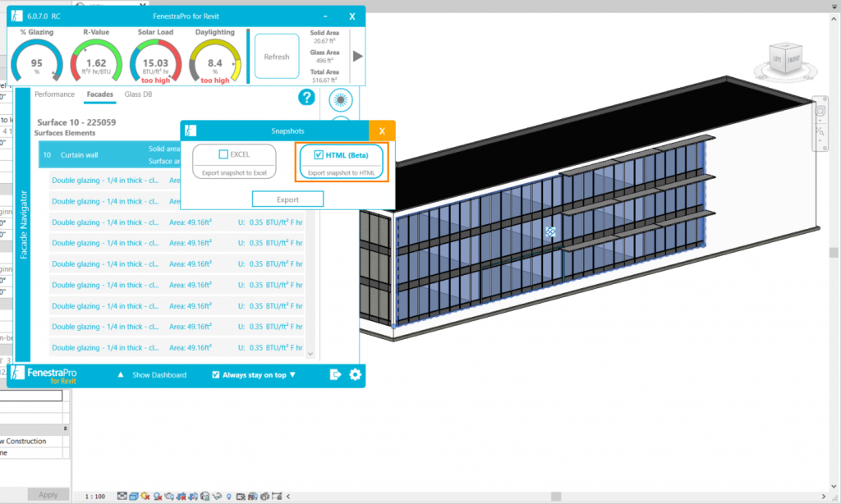Click the Surface 10 - 225059 heading
Screen dimensions: 841x504
76,122
